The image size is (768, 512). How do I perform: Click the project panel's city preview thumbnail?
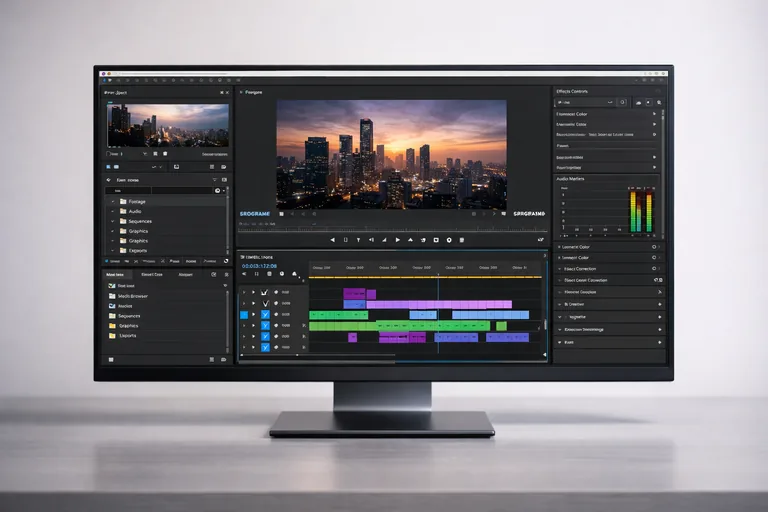pos(168,125)
